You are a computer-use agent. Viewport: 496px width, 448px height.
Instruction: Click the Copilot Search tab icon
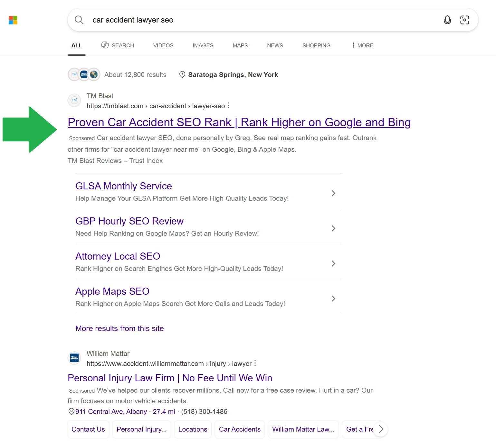coord(105,45)
